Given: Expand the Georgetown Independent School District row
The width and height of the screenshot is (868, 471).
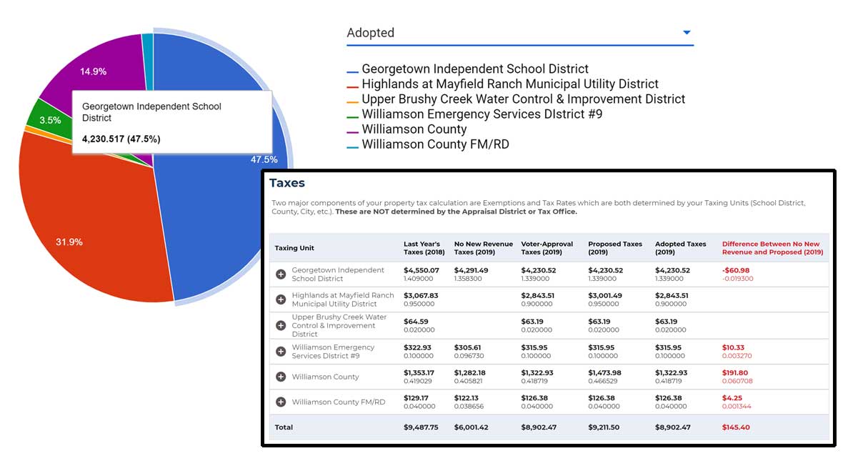Looking at the screenshot, I should click(x=281, y=274).
